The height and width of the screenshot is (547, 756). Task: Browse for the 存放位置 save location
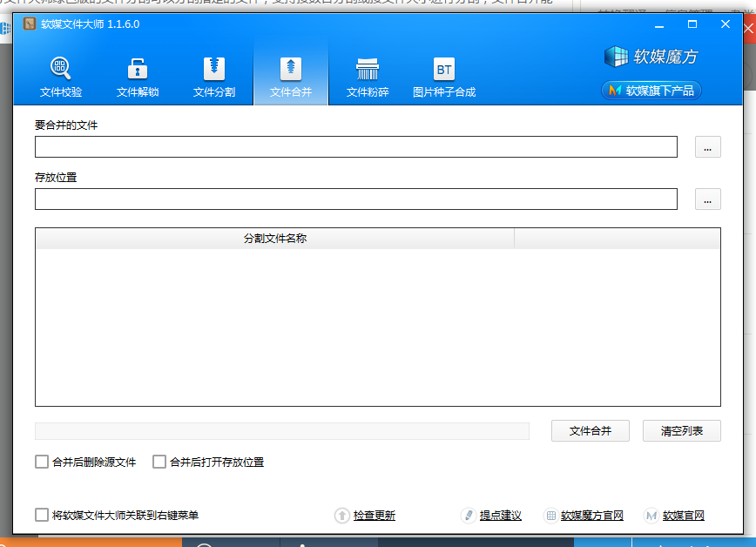point(707,199)
